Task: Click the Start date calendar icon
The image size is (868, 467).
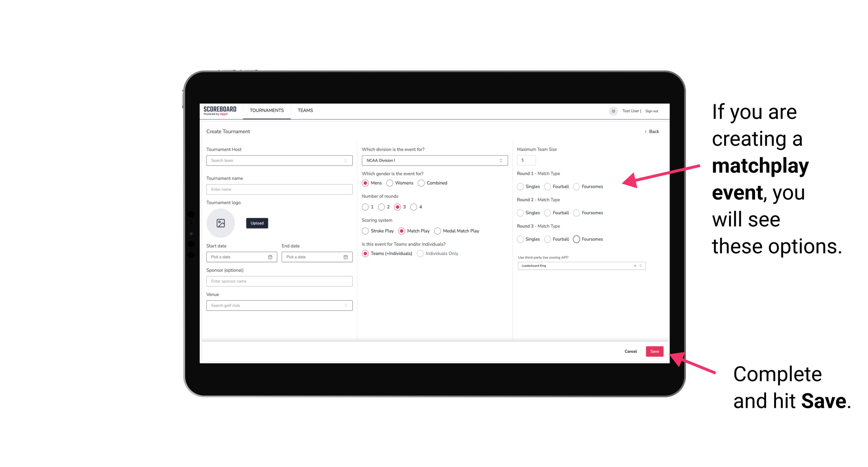Action: [x=270, y=257]
